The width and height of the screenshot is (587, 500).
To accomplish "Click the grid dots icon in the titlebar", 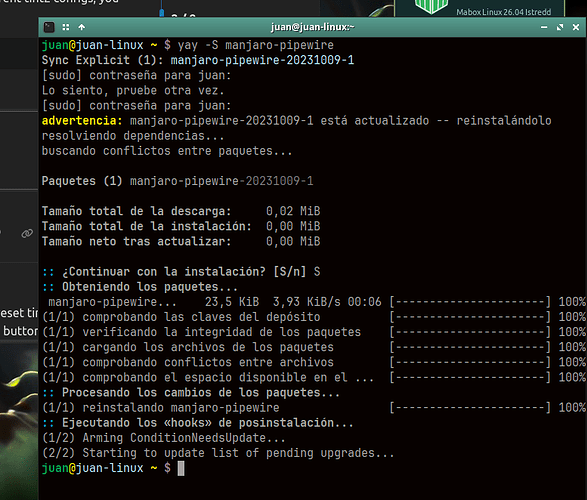I will (66, 27).
